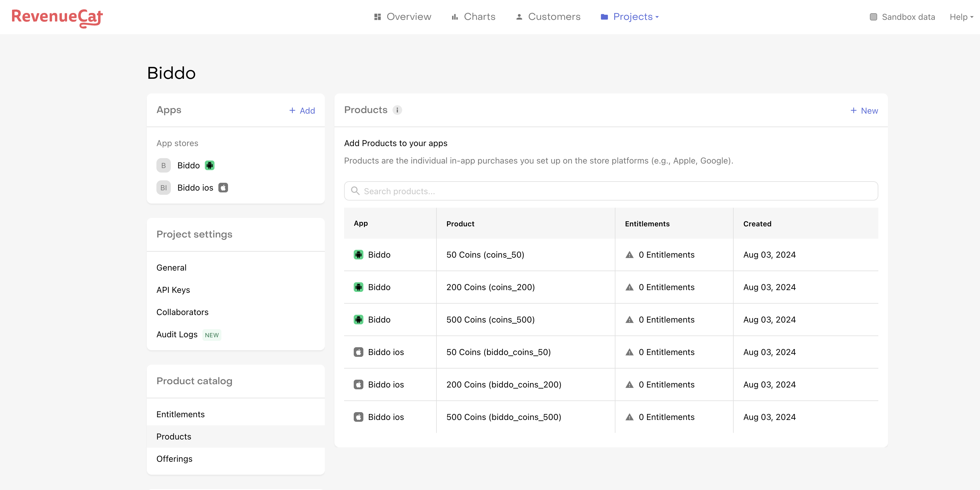Viewport: 980px width, 490px height.
Task: Open the Customers page
Action: click(548, 17)
